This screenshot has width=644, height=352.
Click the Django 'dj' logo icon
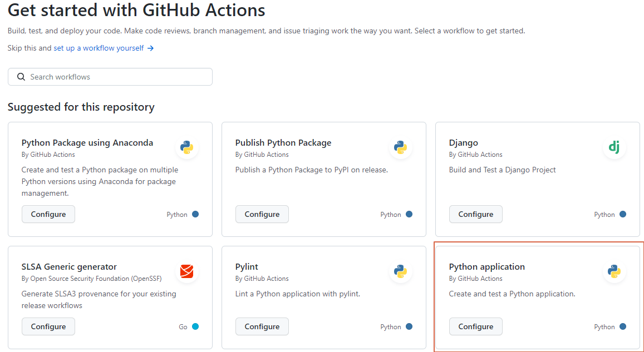[x=614, y=147]
